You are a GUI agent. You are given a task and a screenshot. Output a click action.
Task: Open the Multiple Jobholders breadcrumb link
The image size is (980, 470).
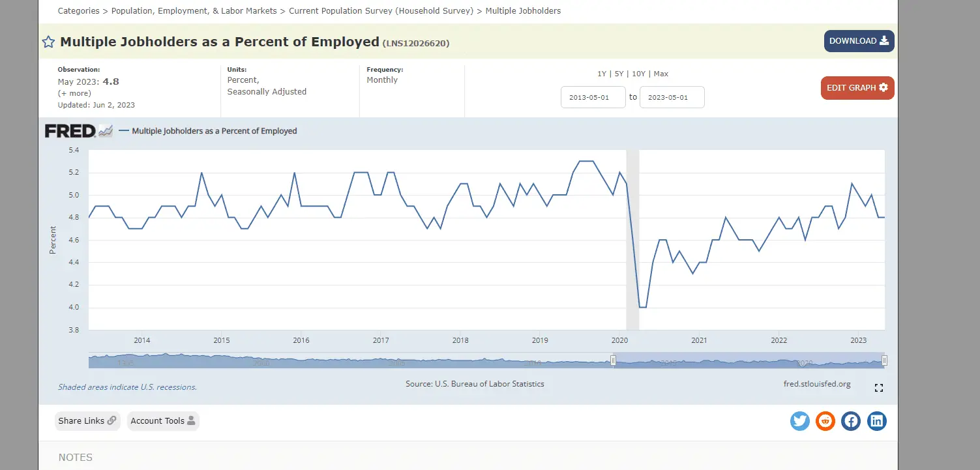click(523, 11)
